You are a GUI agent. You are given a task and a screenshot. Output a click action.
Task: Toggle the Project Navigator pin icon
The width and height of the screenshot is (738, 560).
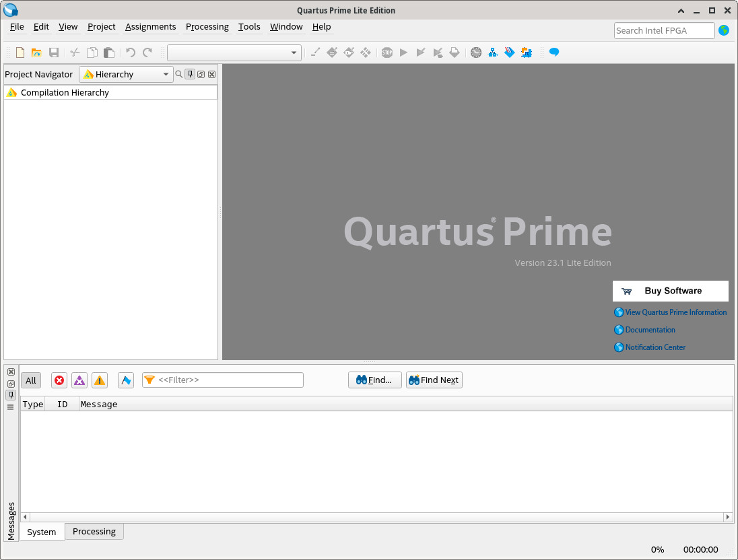click(x=190, y=74)
